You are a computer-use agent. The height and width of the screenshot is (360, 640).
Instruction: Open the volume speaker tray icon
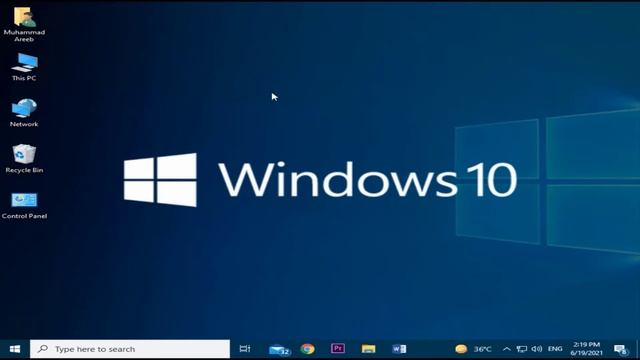click(x=537, y=349)
